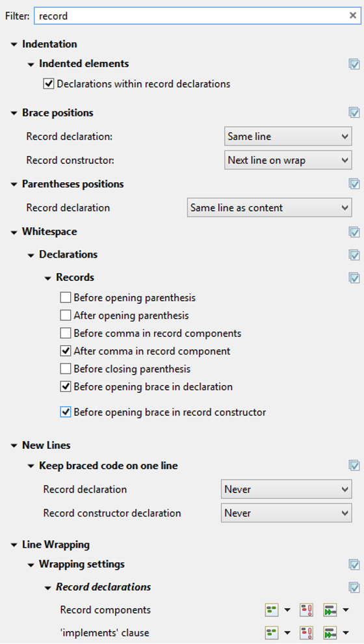
Task: Click indentation policy icon for 'implements' clause
Action: tap(330, 633)
